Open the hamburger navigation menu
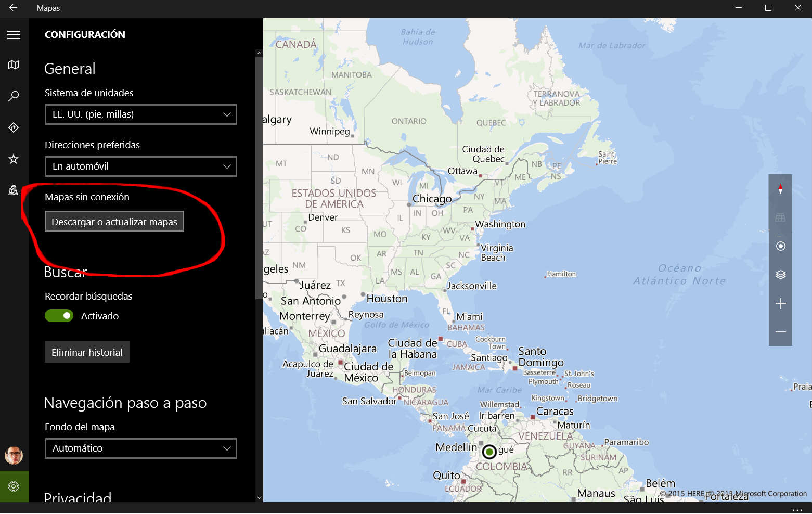 [x=14, y=35]
